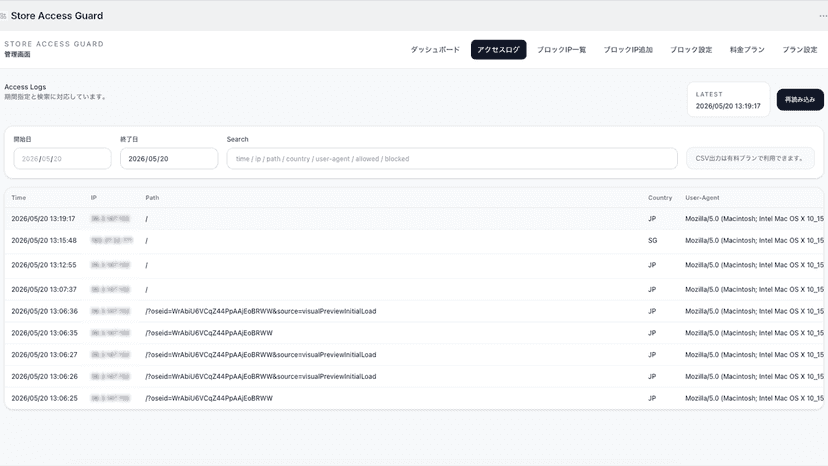Screen dimensions: 828x466
Task: Click the User-Agent in 13:15:48 row
Action: tap(754, 240)
